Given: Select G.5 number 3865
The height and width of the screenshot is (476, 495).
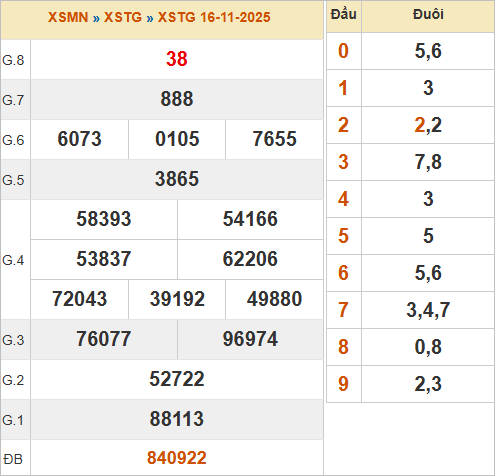Looking at the screenshot, I should [177, 179].
